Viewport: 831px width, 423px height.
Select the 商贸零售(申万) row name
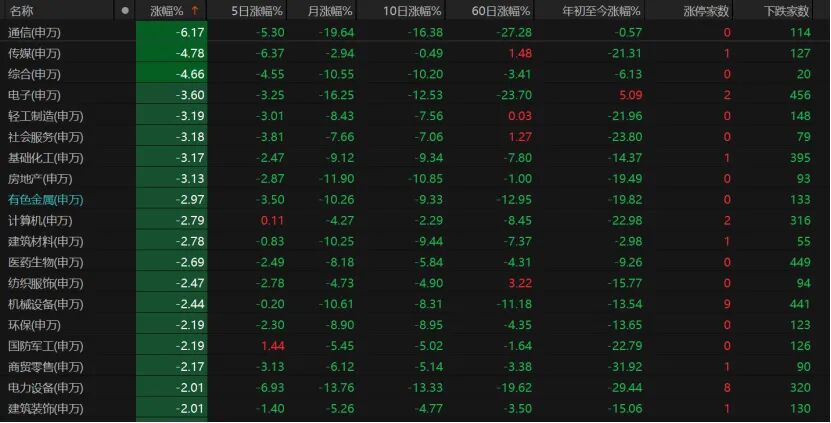click(x=46, y=367)
